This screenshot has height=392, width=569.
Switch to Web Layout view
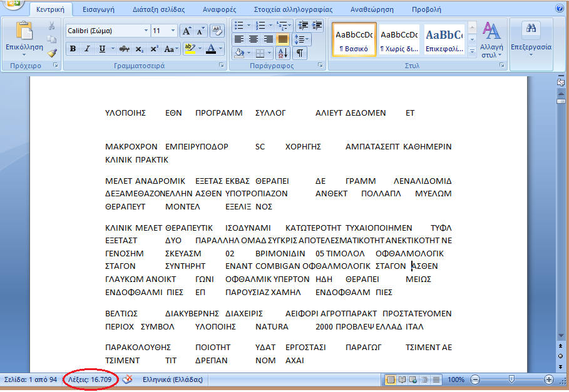(413, 379)
